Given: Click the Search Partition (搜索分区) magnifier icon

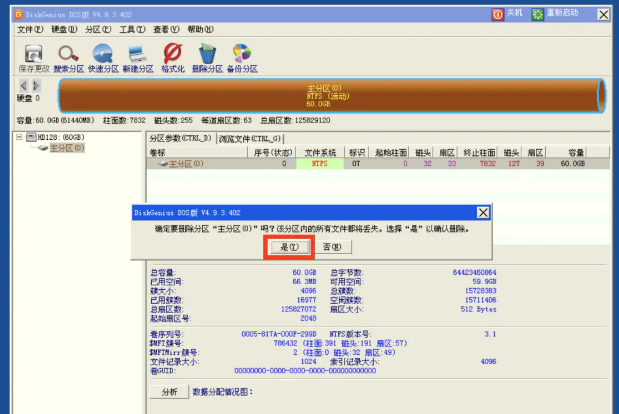Looking at the screenshot, I should 68,54.
